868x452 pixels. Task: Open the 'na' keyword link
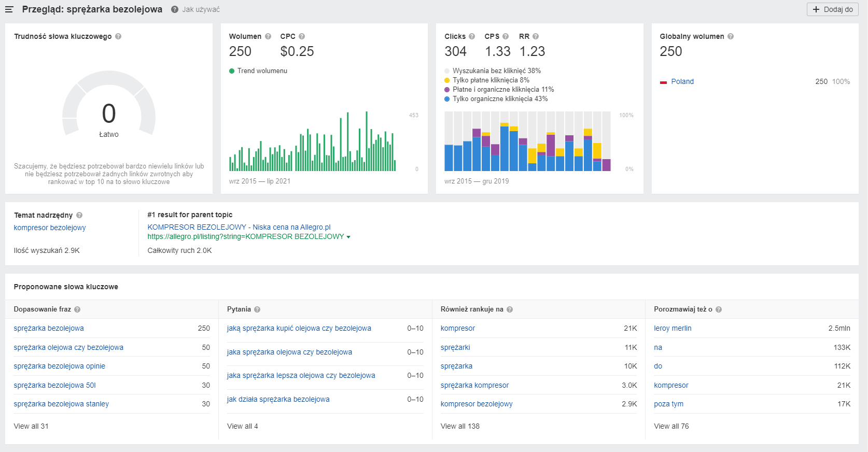point(658,347)
